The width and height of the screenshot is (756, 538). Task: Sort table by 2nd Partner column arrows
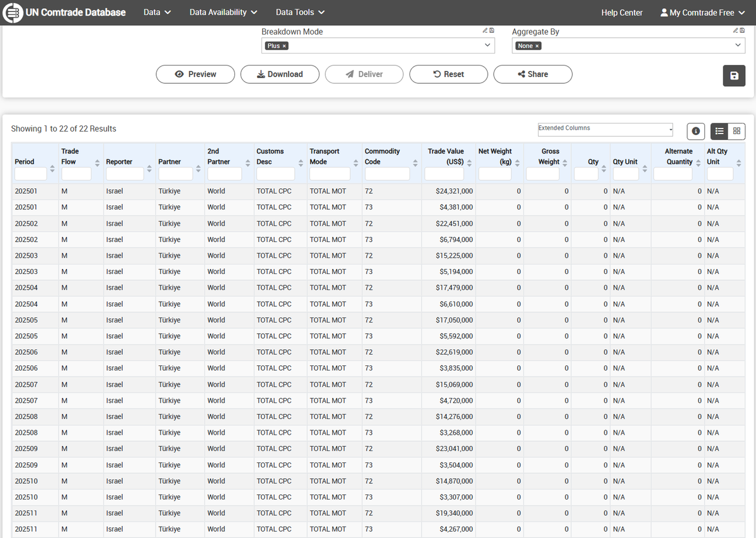click(x=248, y=163)
